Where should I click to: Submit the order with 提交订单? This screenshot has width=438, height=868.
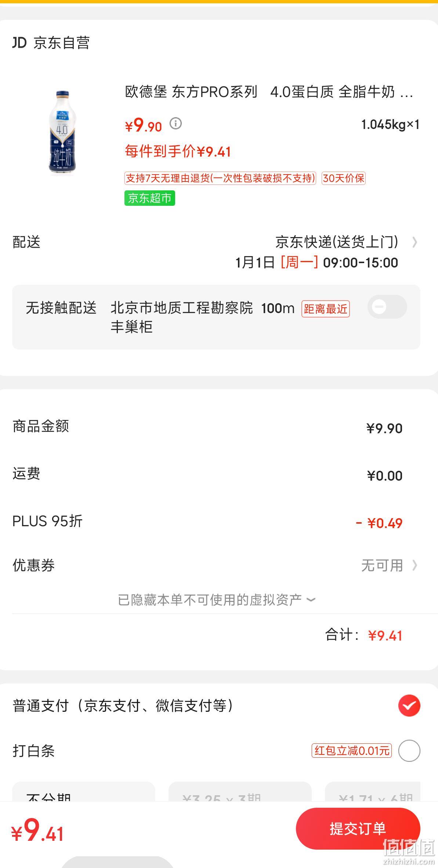pos(358,829)
